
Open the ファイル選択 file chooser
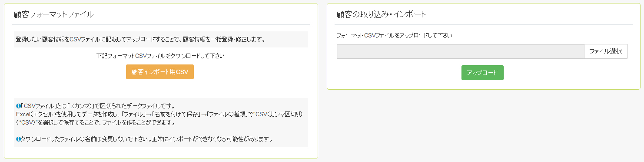tap(606, 51)
